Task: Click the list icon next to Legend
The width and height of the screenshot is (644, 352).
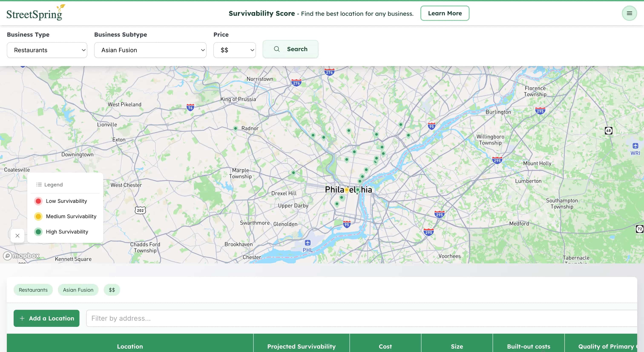Action: 39,184
